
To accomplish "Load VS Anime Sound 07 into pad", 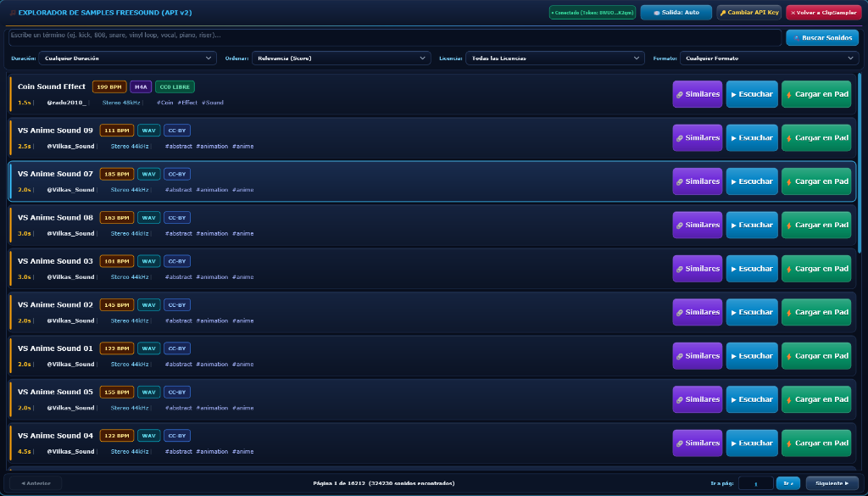I will [816, 181].
